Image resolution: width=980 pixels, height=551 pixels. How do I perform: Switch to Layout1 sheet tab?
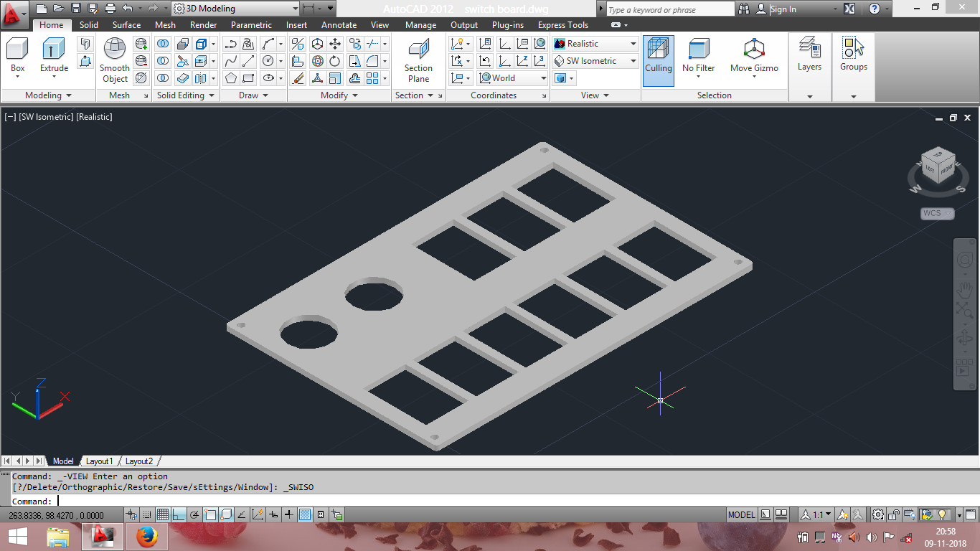(x=100, y=461)
